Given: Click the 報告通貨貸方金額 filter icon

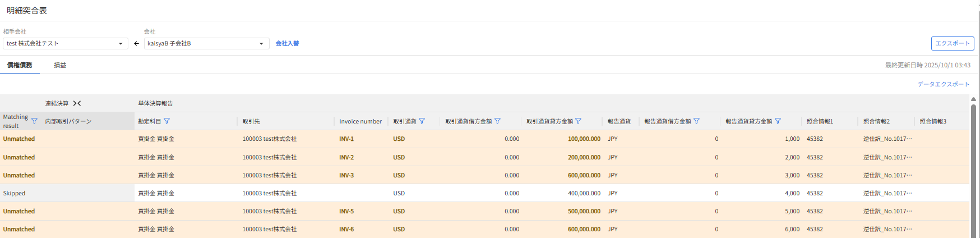Looking at the screenshot, I should [x=778, y=121].
